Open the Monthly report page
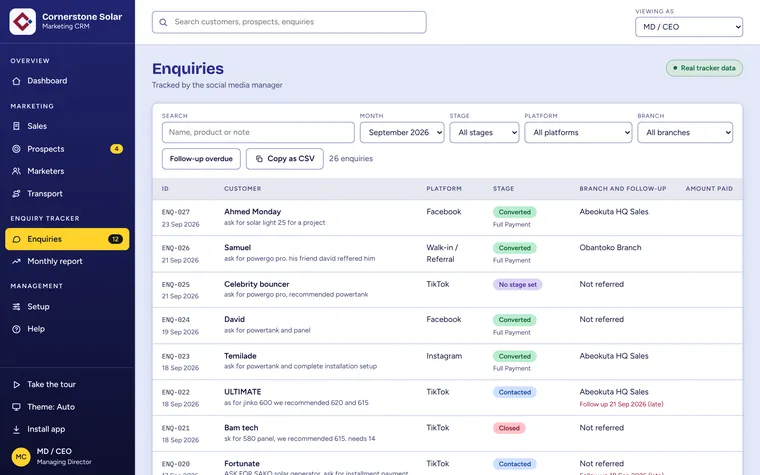The height and width of the screenshot is (475, 760). point(67,261)
